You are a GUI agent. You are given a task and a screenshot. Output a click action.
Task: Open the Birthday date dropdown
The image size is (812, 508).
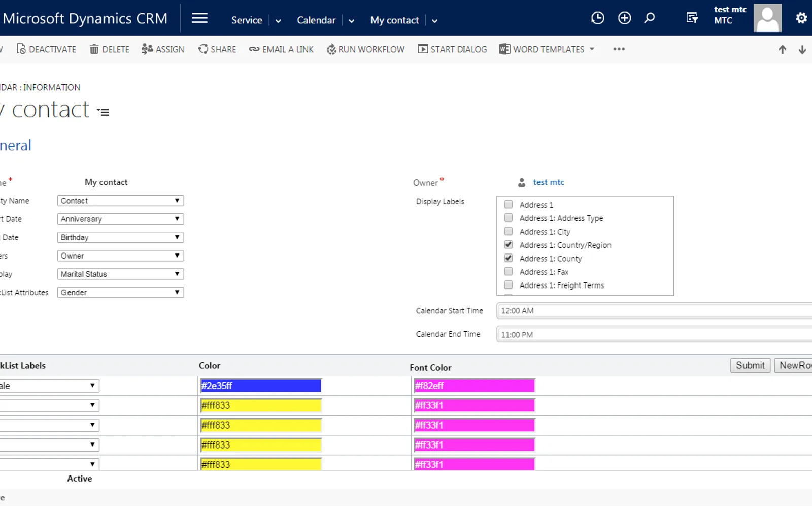120,237
